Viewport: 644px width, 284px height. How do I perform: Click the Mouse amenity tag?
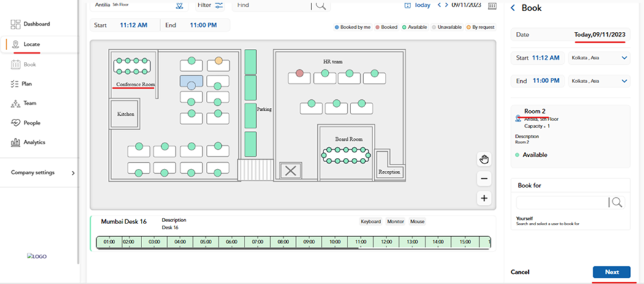(417, 222)
